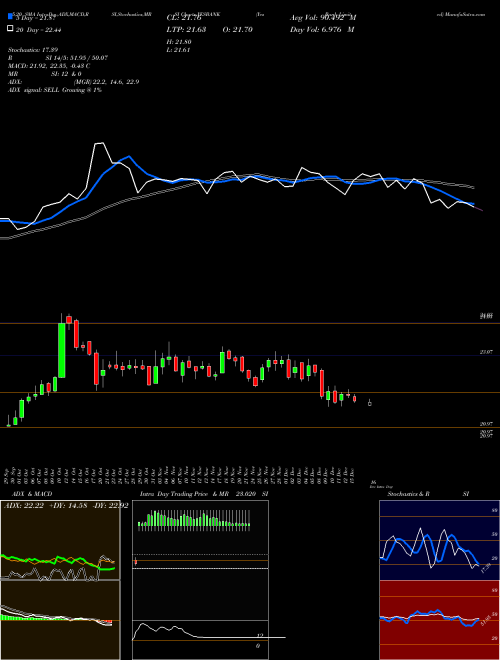Click the 'Stochastics & R SI' panel title
The width and height of the screenshot is (500, 660).
(428, 494)
